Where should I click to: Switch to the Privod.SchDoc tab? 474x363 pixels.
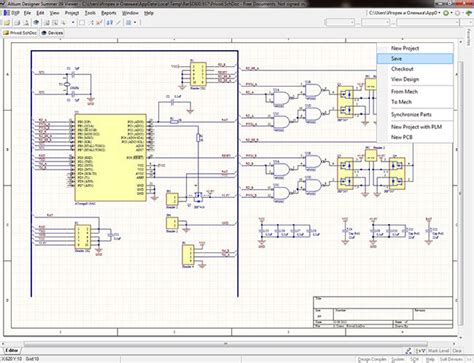pos(20,33)
